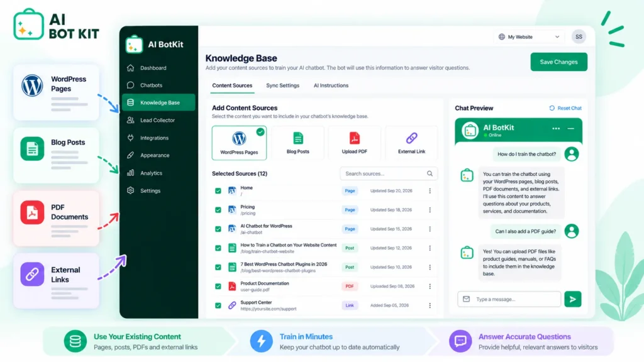Screen dimensions: 644x362
Task: Click the AI BotKit sidebar logo icon
Action: click(134, 45)
